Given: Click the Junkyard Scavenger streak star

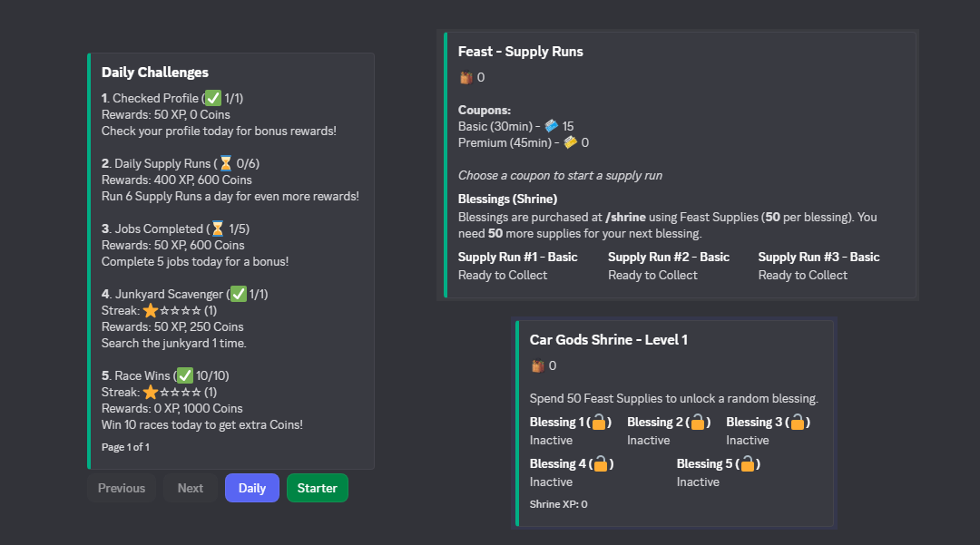Looking at the screenshot, I should click(151, 310).
